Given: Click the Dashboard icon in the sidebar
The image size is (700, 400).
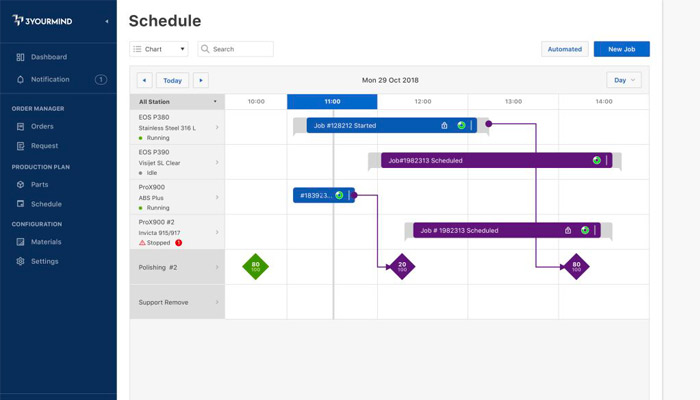Looking at the screenshot, I should coord(21,57).
